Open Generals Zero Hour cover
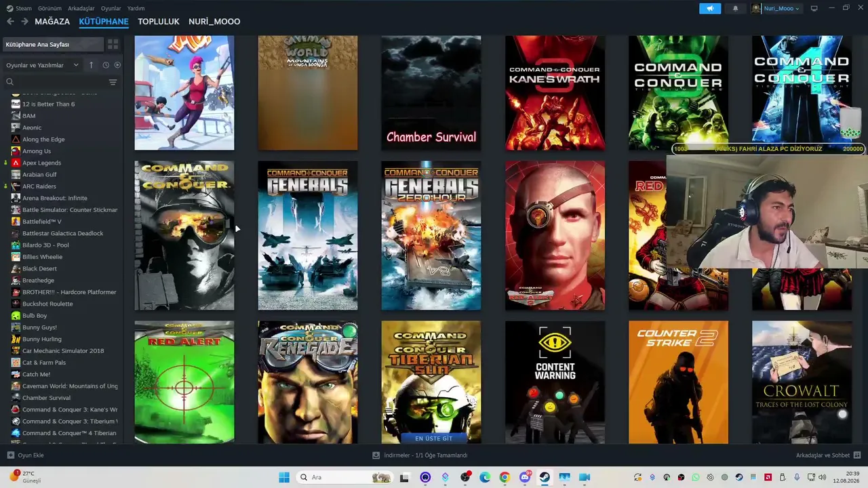Image resolution: width=868 pixels, height=488 pixels. pos(431,236)
